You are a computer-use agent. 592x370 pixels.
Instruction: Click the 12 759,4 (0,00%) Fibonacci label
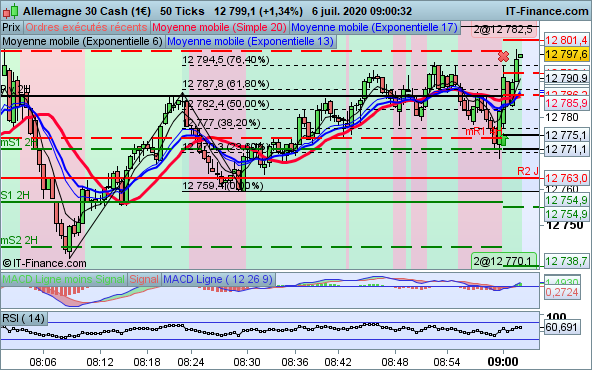223,185
